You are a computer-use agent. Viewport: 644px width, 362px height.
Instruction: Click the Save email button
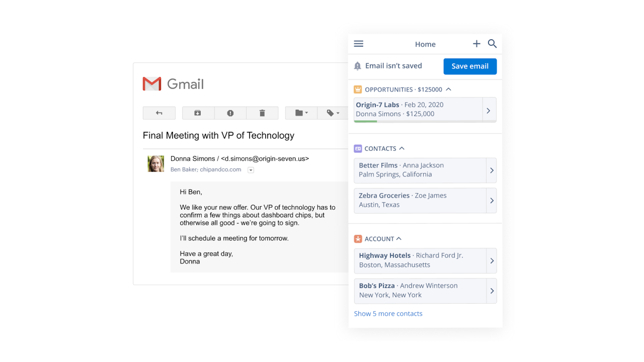click(x=470, y=66)
